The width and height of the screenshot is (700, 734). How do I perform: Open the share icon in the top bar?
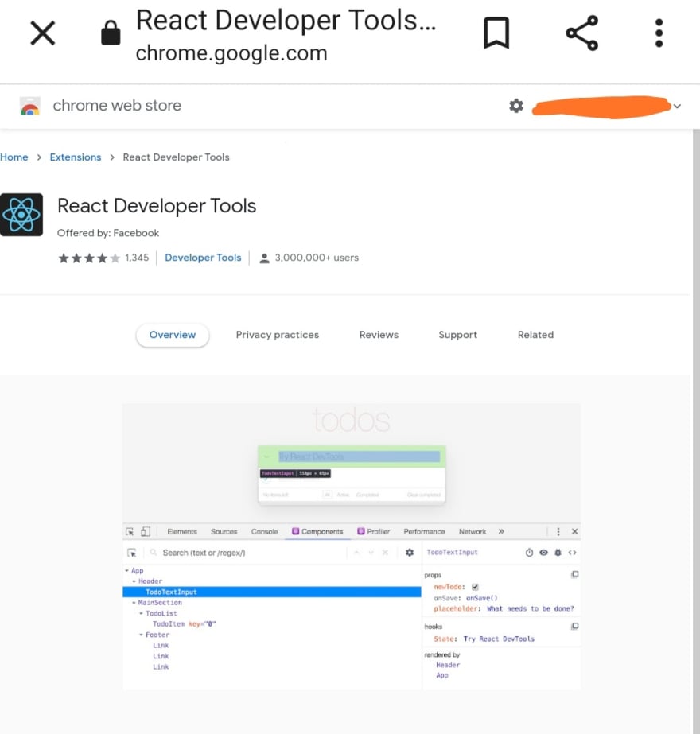[x=582, y=33]
